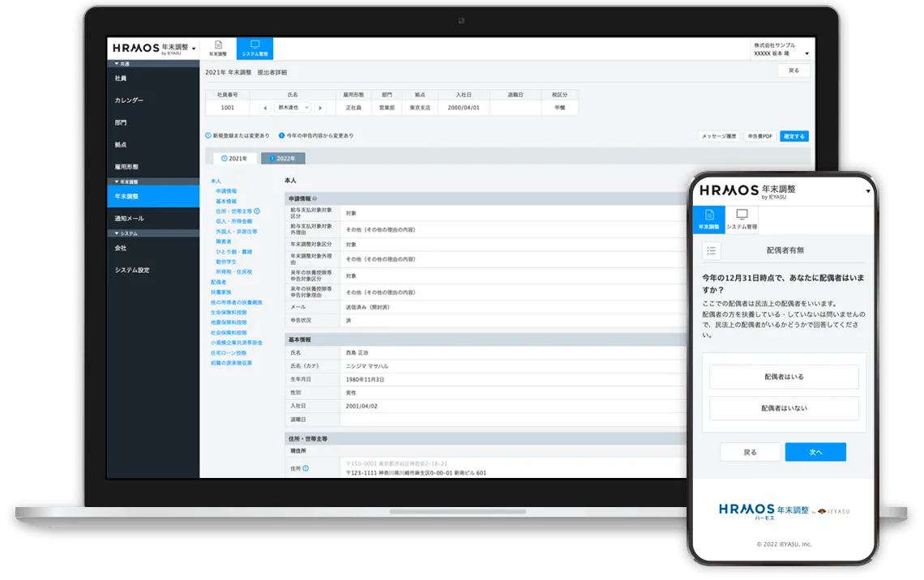The image size is (924, 580).
Task: Click the 確定する button
Action: coord(794,136)
